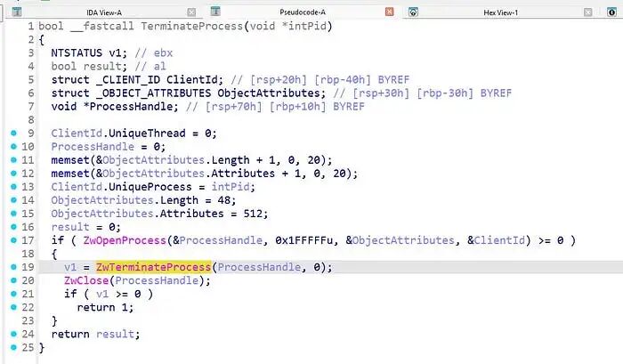Select UniqueProcess field on line 13
Screen dimensions: 623x364
tap(150, 187)
